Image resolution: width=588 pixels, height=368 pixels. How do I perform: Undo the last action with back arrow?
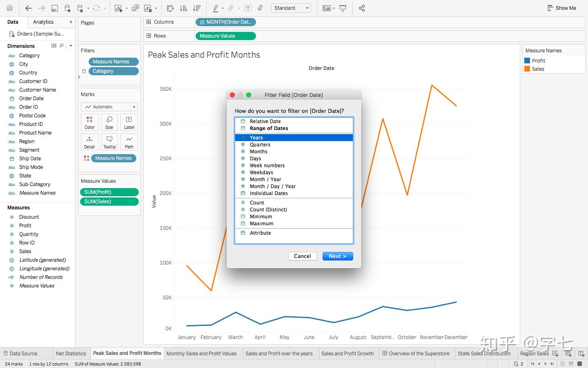[28, 8]
